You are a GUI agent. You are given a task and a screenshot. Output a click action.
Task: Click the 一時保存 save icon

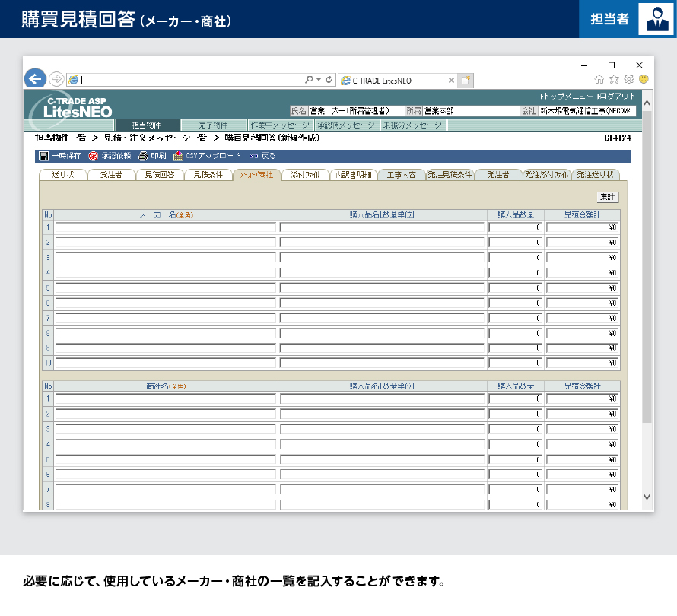tap(43, 156)
